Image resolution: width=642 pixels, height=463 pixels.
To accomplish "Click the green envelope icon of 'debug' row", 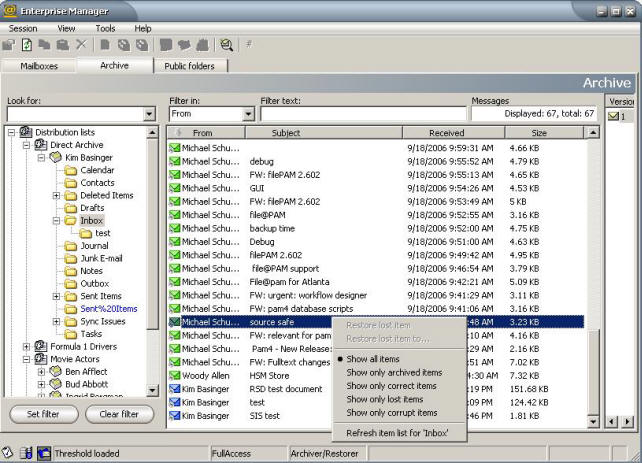I will [175, 161].
